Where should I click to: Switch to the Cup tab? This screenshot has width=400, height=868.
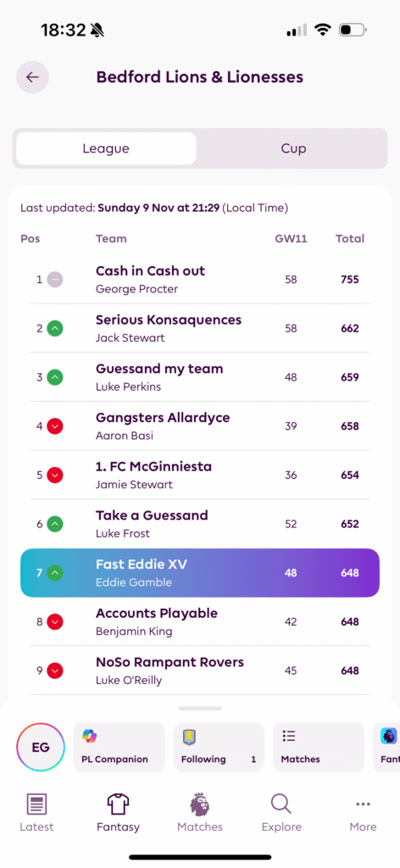coord(292,148)
